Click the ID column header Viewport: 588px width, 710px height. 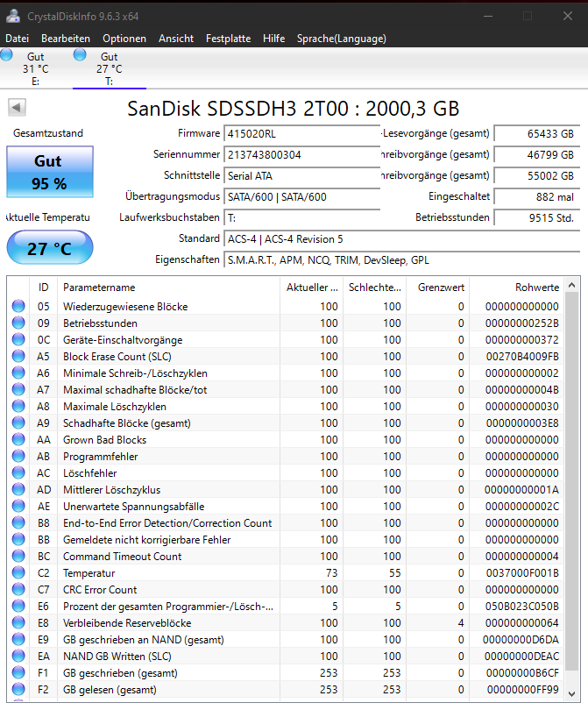44,288
